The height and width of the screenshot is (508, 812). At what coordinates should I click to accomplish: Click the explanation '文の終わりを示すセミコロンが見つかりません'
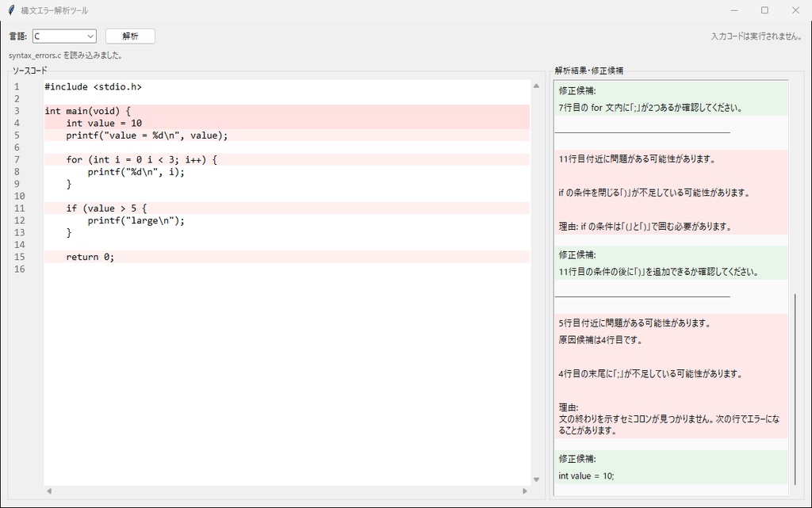tap(635, 419)
